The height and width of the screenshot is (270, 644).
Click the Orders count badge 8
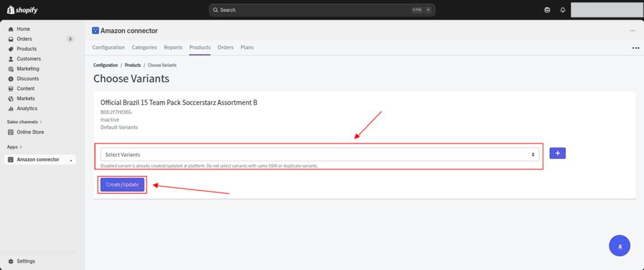click(x=70, y=39)
